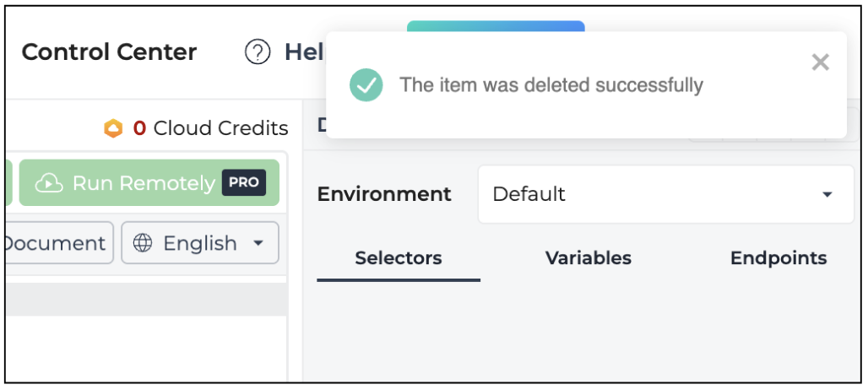Select the grey highlighted row in left panel
This screenshot has height=390, width=868.
click(146, 300)
